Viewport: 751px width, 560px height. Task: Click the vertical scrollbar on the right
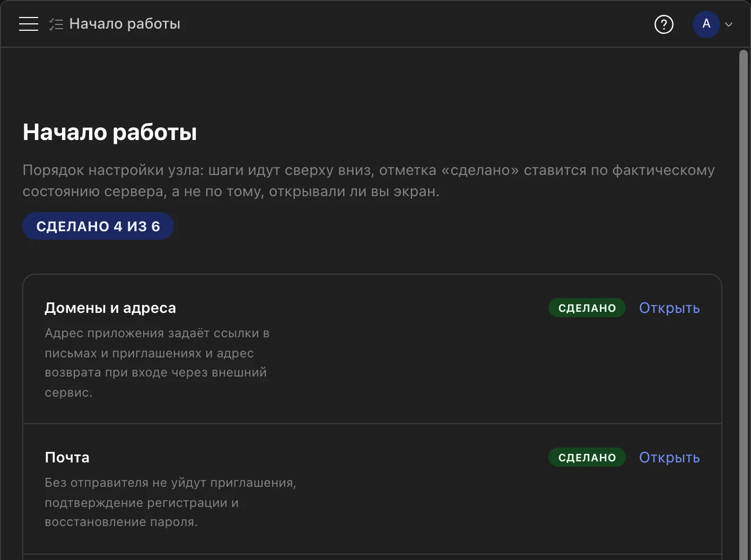click(x=744, y=304)
